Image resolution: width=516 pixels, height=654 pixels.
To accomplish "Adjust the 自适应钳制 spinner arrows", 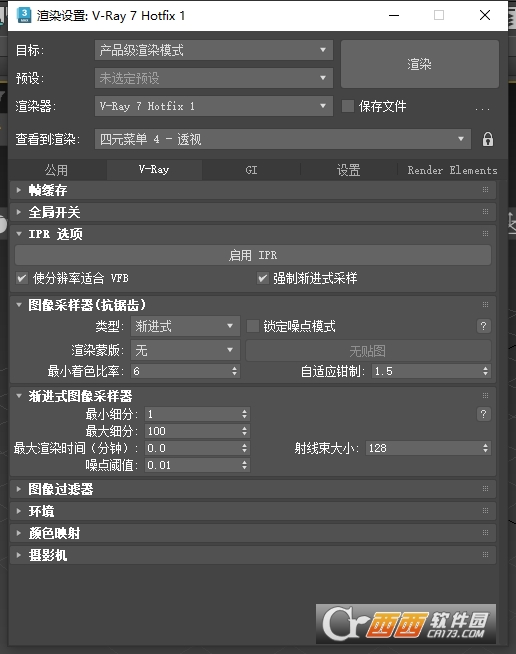I will [x=485, y=371].
